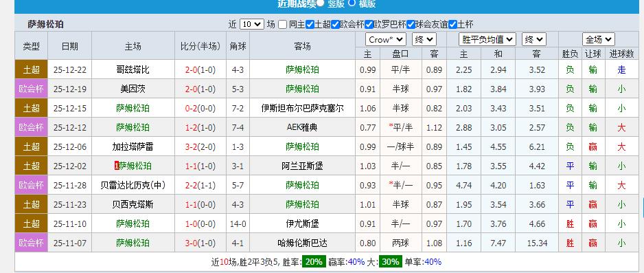Click the 欧会杯 badge in the 25-11-07 row
644x273 pixels.
(x=31, y=243)
